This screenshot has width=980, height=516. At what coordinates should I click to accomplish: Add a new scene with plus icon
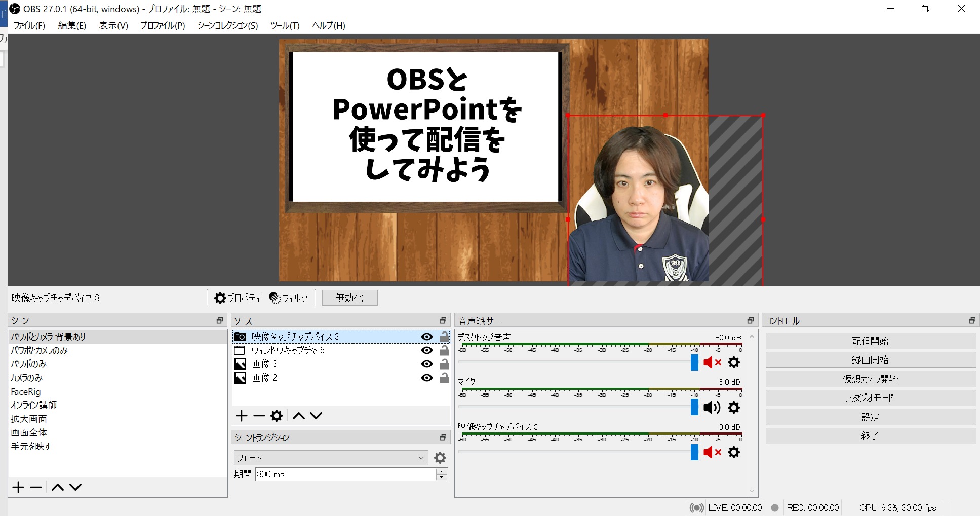18,487
